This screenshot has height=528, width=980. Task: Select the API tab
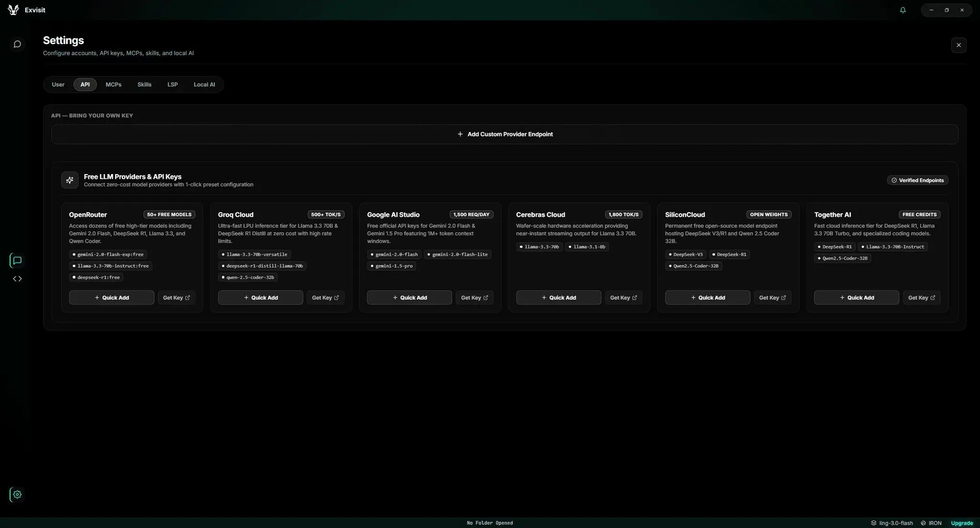click(x=85, y=85)
